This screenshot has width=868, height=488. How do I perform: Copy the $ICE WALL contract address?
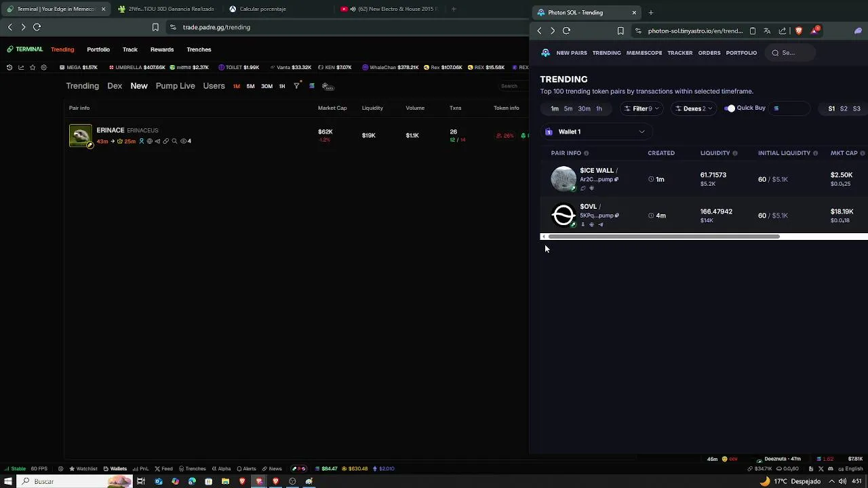616,179
